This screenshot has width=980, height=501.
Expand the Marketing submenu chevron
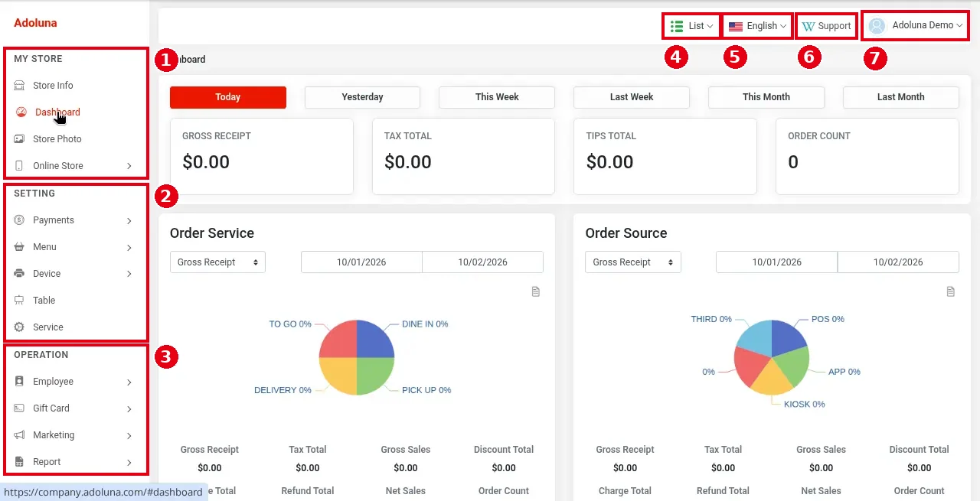[129, 435]
